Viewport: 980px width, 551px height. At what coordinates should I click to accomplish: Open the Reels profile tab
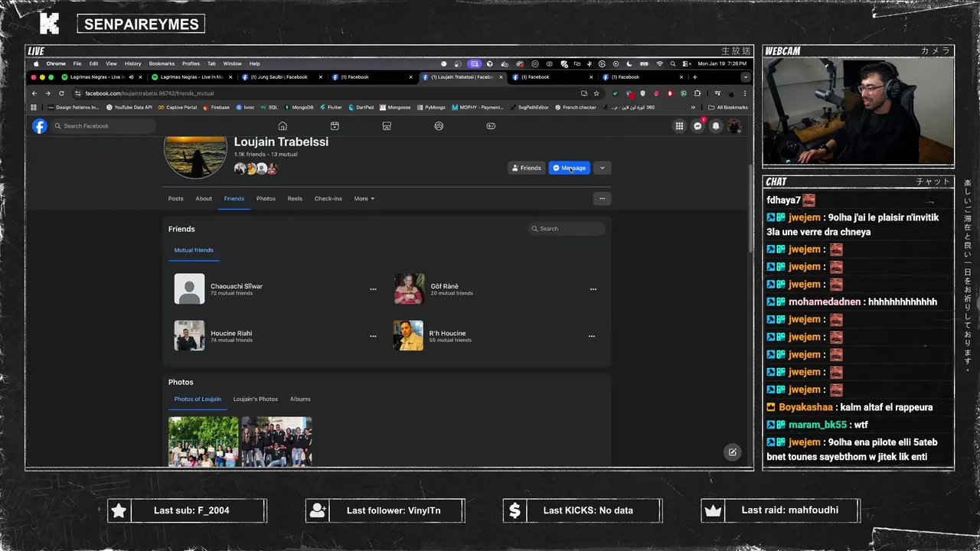pos(295,198)
